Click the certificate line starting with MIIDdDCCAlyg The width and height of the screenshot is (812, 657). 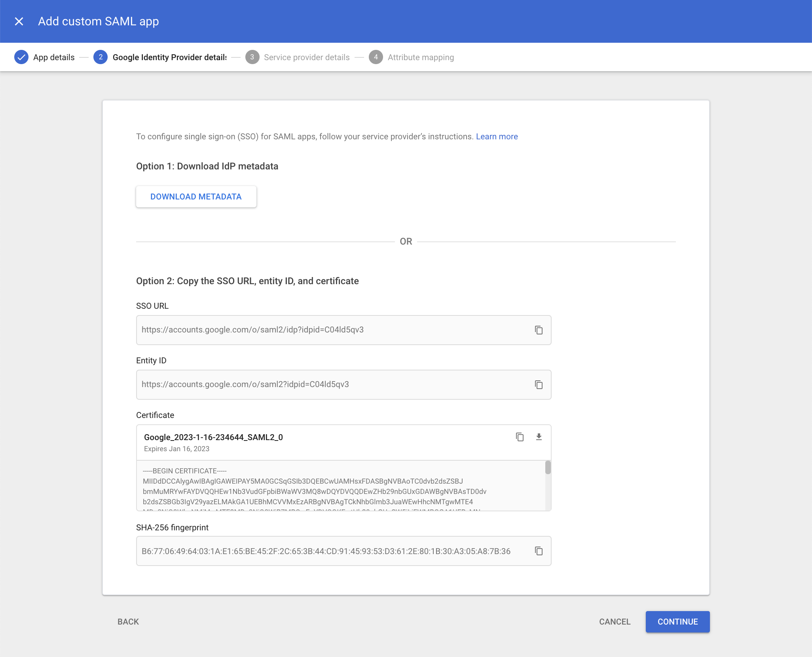(x=303, y=481)
